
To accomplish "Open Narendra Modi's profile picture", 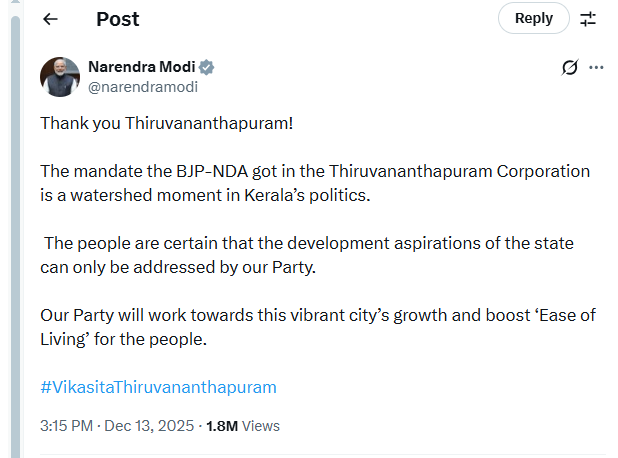I will (60, 77).
